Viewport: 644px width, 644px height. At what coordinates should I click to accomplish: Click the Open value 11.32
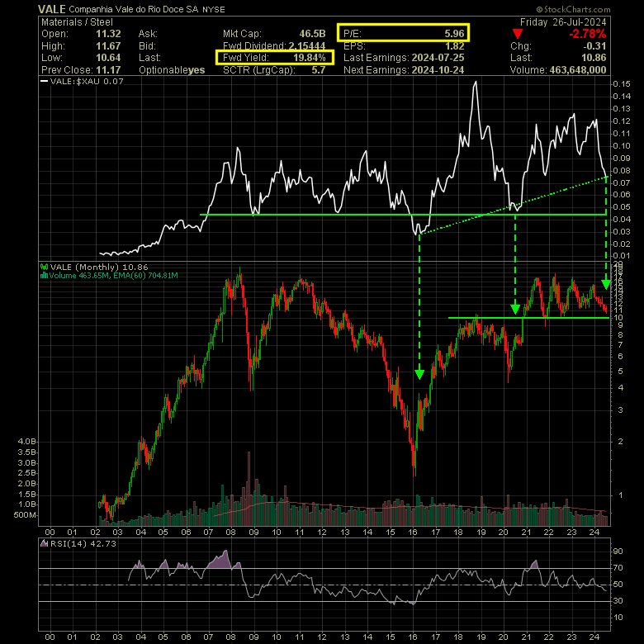[108, 34]
